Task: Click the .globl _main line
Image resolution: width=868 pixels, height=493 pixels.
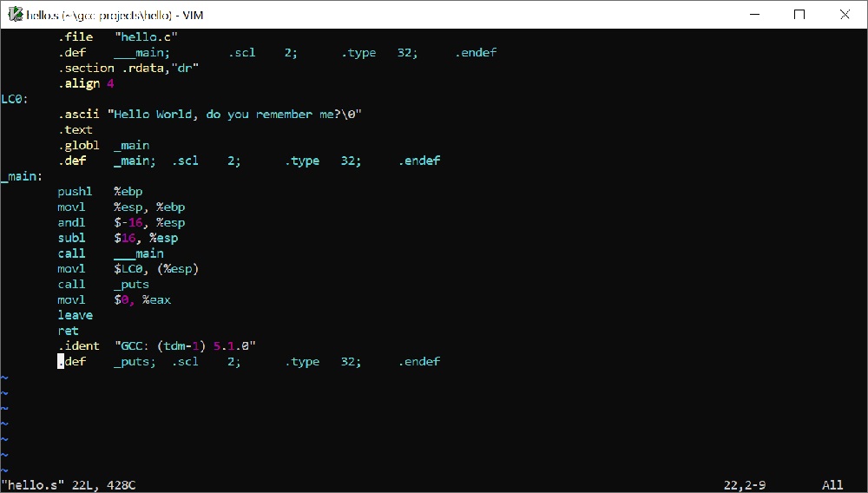Action: click(104, 145)
